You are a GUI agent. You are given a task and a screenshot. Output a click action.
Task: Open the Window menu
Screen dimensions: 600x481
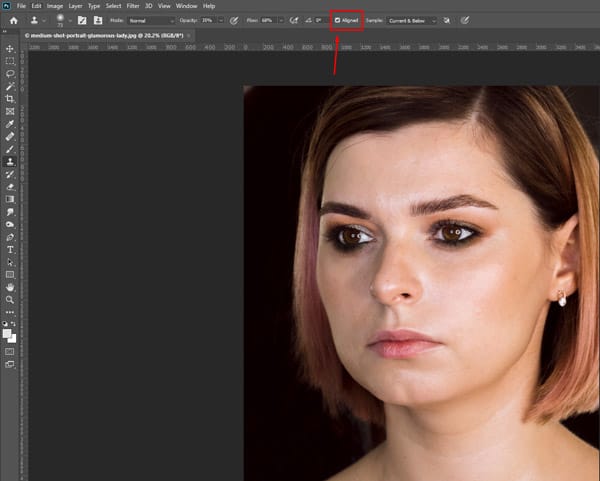coord(186,6)
